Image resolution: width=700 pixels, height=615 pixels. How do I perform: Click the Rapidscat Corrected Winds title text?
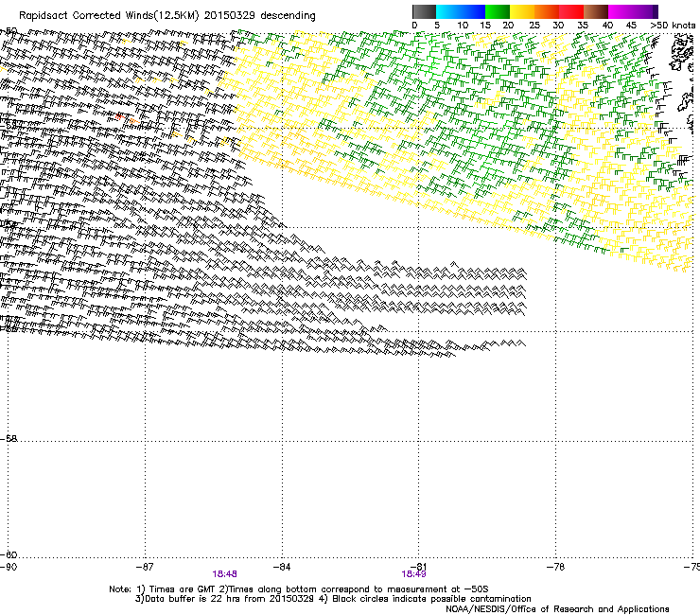167,16
